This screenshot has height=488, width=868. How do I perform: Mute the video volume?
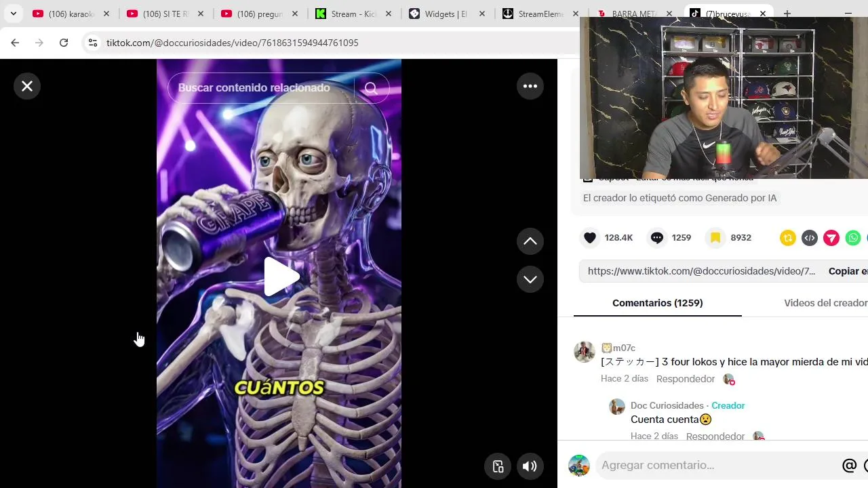click(x=530, y=466)
